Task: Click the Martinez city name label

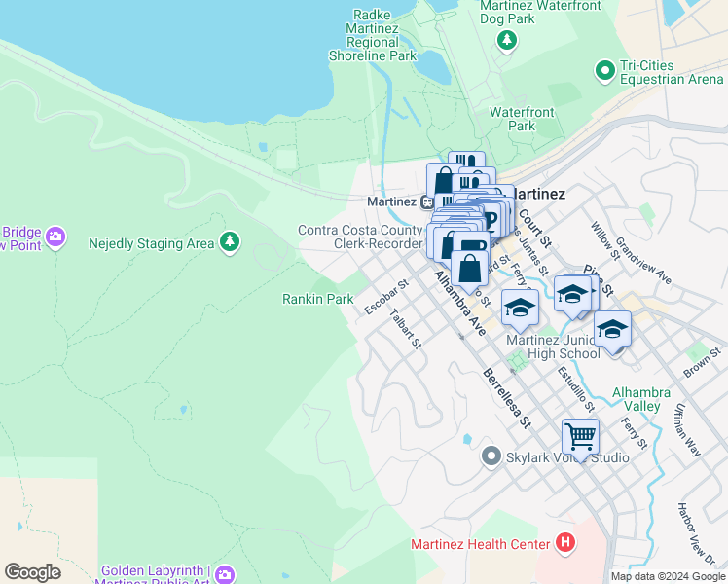Action: 538,194
